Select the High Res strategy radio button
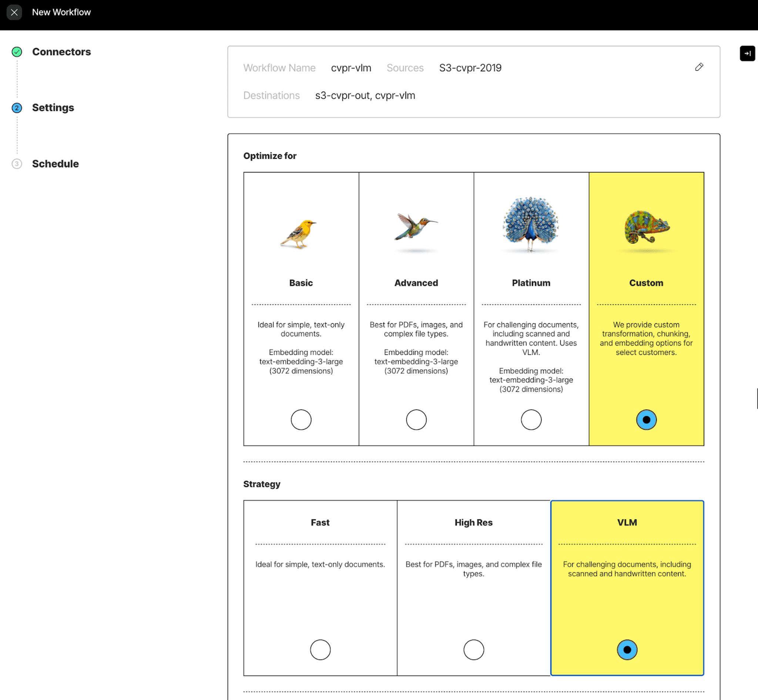This screenshot has width=758, height=700. coord(474,650)
